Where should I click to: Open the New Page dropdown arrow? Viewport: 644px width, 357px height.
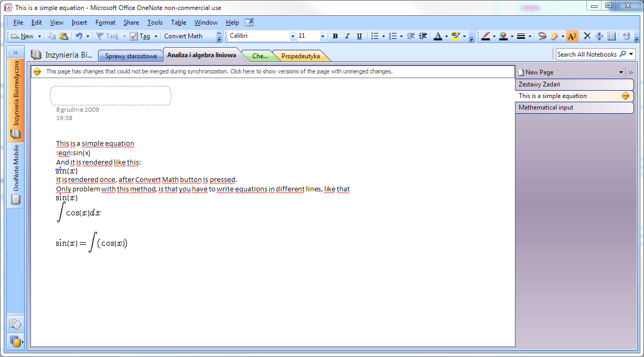click(x=621, y=72)
